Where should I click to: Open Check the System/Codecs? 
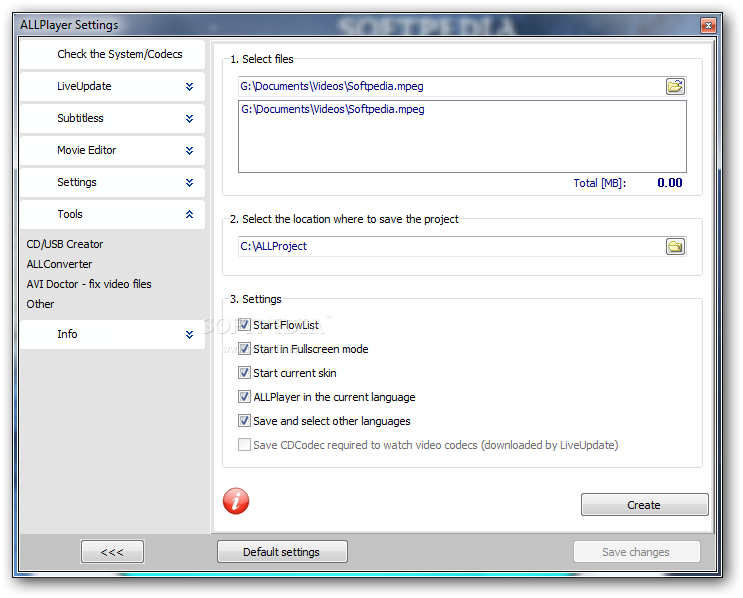click(x=112, y=54)
